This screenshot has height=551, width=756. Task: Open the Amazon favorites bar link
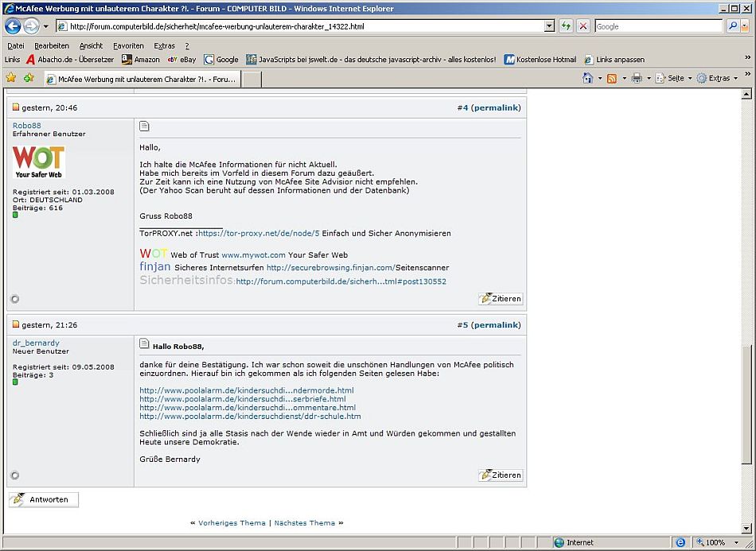coord(141,60)
